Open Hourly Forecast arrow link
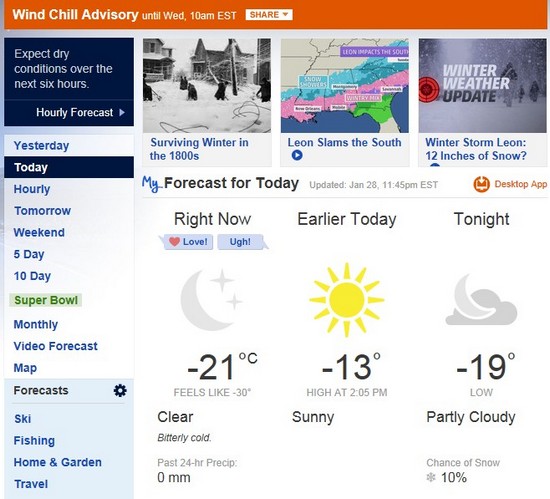Screen dimensions: 550x499 click(80, 113)
